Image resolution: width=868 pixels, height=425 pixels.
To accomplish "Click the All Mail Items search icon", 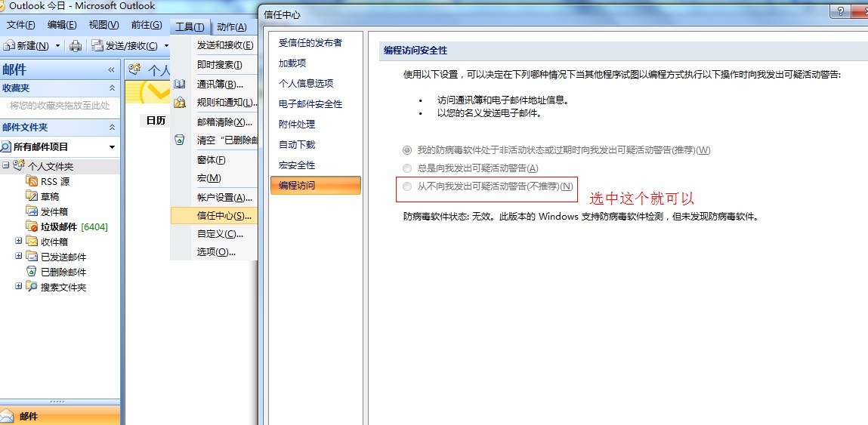I will (x=6, y=146).
